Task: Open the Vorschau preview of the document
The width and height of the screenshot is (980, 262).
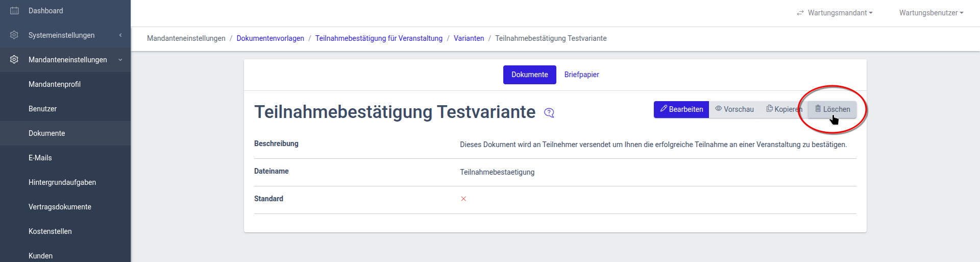Action: tap(734, 109)
